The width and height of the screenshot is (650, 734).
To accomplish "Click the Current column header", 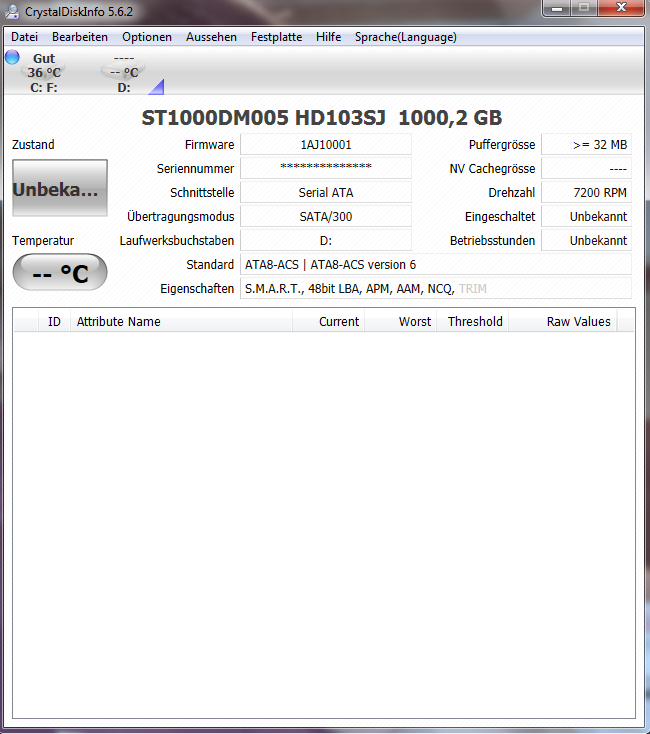I will click(329, 322).
